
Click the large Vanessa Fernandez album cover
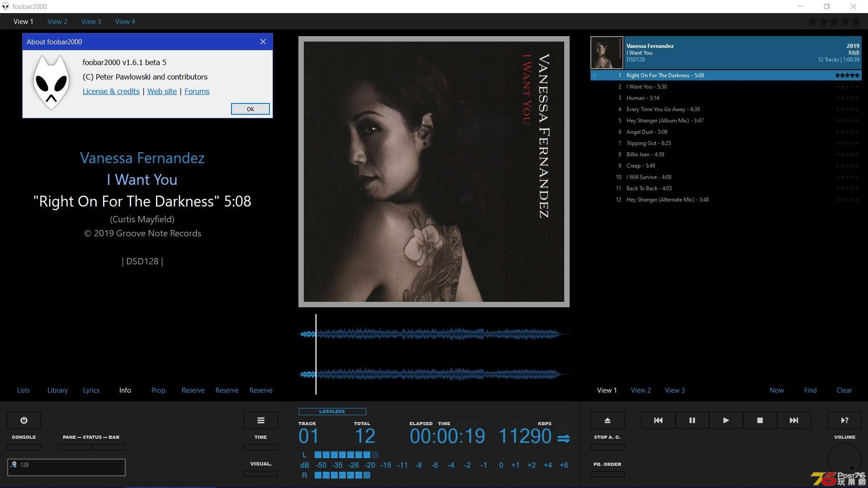434,172
